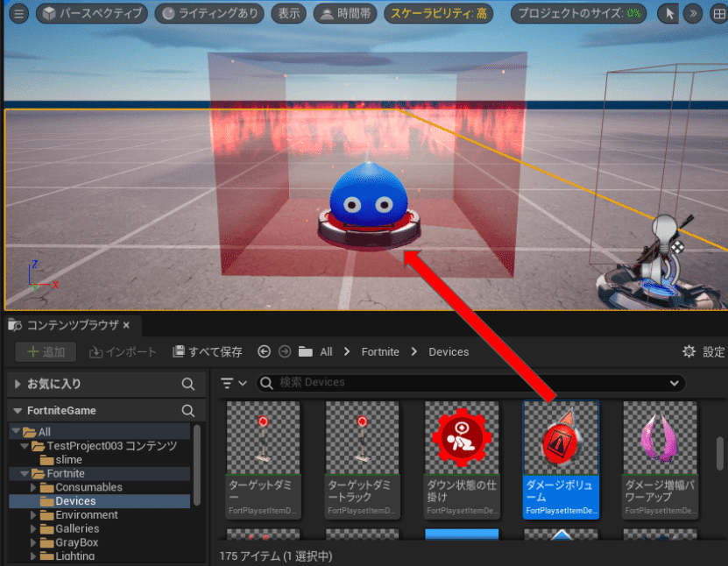Open the viewport hamburger options menu
728x566 pixels.
click(x=18, y=14)
